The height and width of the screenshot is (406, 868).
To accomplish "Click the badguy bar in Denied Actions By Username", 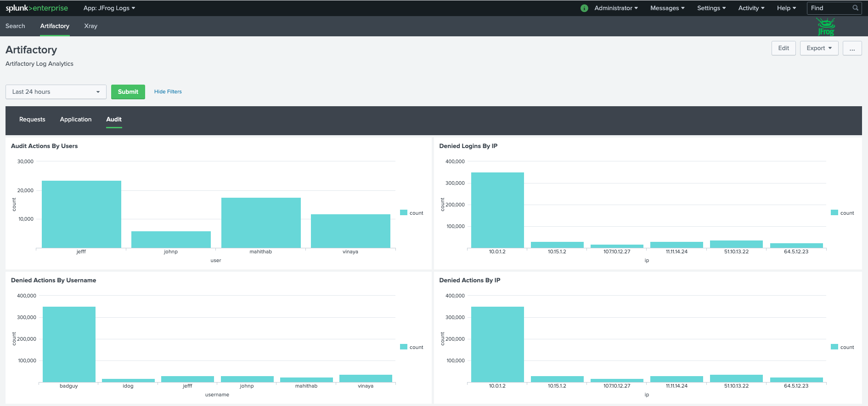I will tap(69, 344).
